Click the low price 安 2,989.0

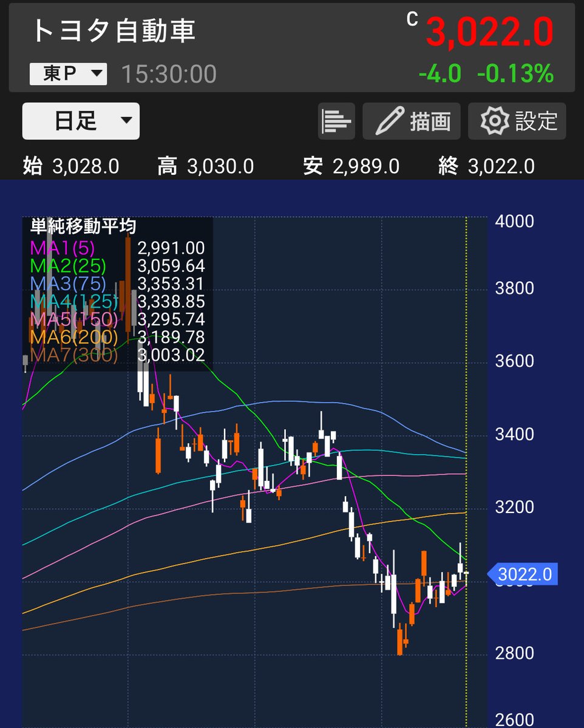pyautogui.click(x=351, y=166)
